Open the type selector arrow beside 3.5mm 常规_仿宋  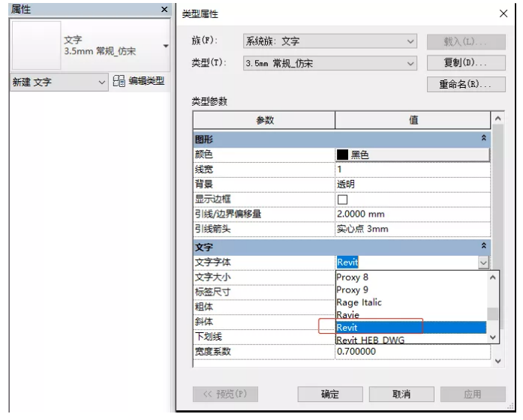coord(166,46)
